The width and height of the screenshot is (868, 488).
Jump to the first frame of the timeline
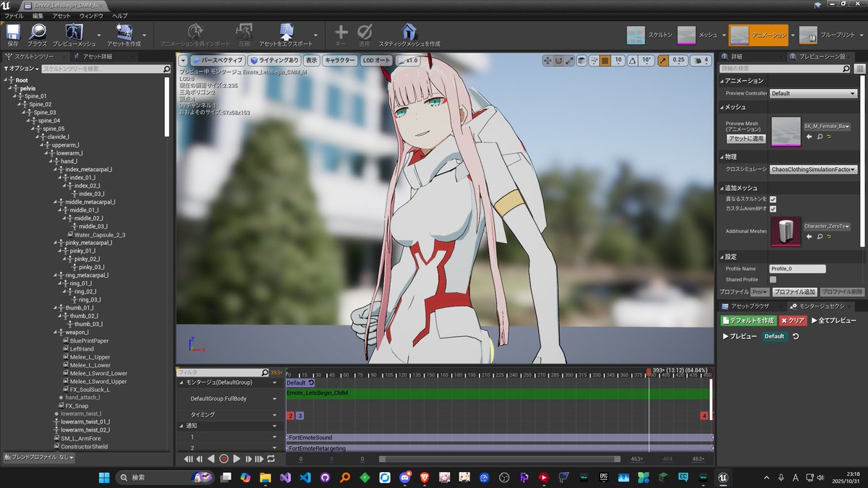tap(188, 459)
